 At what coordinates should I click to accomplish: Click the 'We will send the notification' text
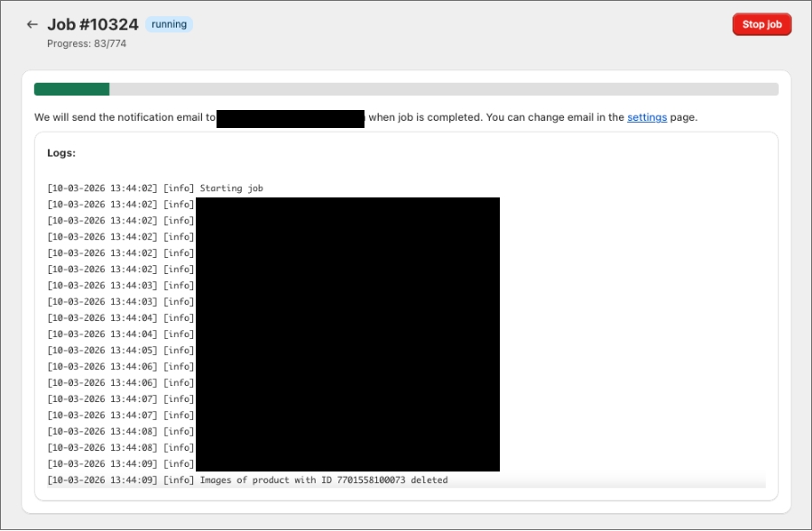pyautogui.click(x=125, y=117)
